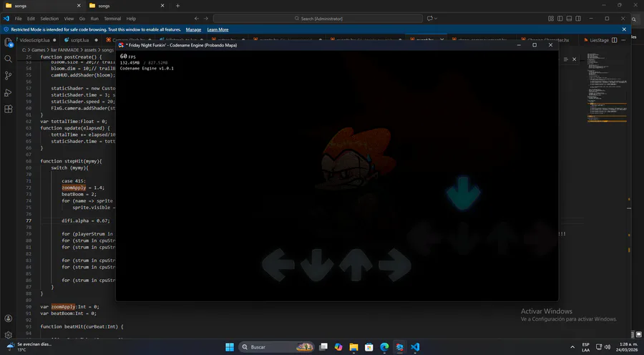Click the function beatHit(curBeat:Int) line

[82, 326]
